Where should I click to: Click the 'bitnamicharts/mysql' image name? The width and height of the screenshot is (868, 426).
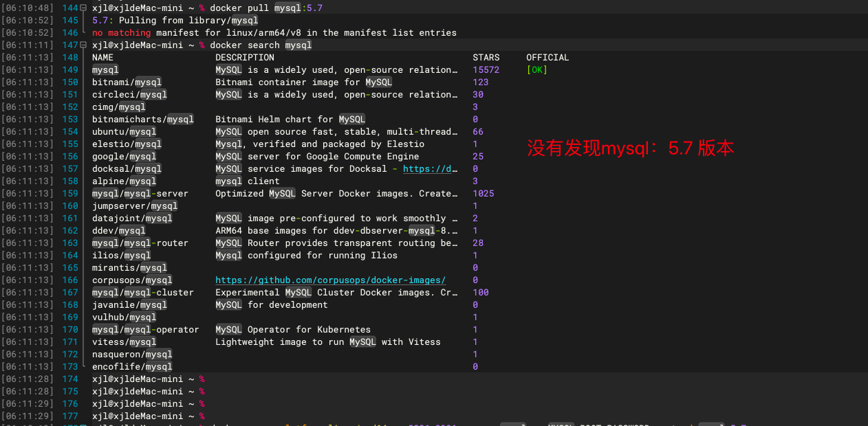click(x=143, y=120)
